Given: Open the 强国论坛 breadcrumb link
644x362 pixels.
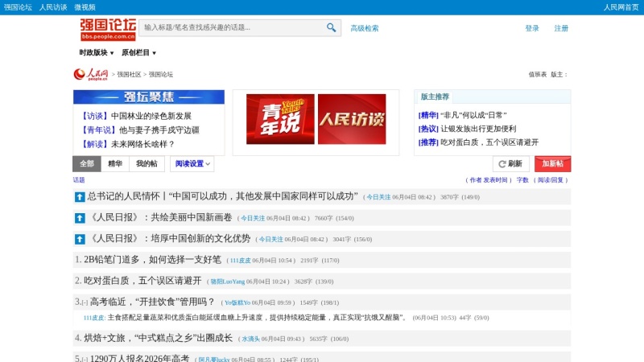Looking at the screenshot, I should tap(160, 74).
